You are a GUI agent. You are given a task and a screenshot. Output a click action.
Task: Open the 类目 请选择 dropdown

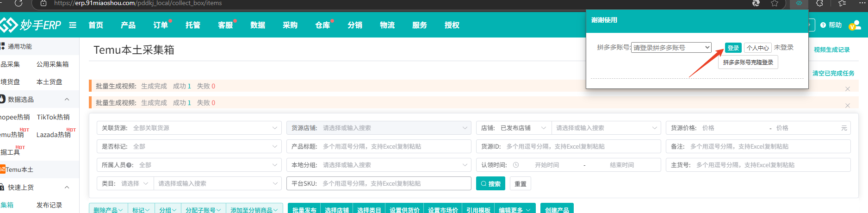(x=135, y=183)
